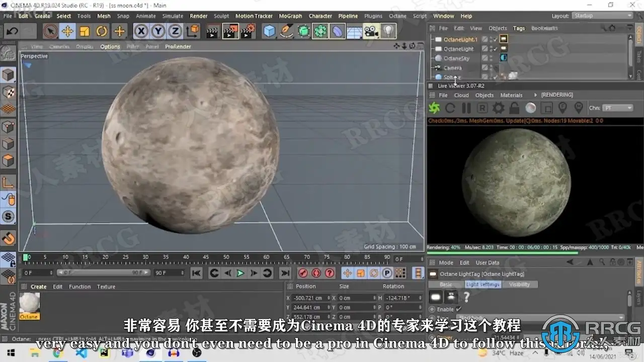Add a Cube primitive object
This screenshot has height=362, width=644.
coord(270,31)
